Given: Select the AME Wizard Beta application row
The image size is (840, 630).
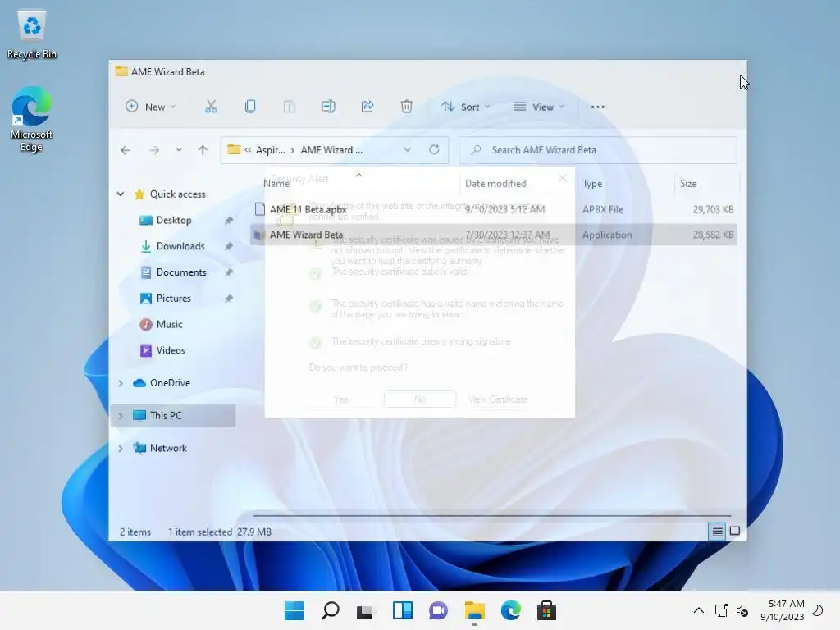Looking at the screenshot, I should point(493,235).
